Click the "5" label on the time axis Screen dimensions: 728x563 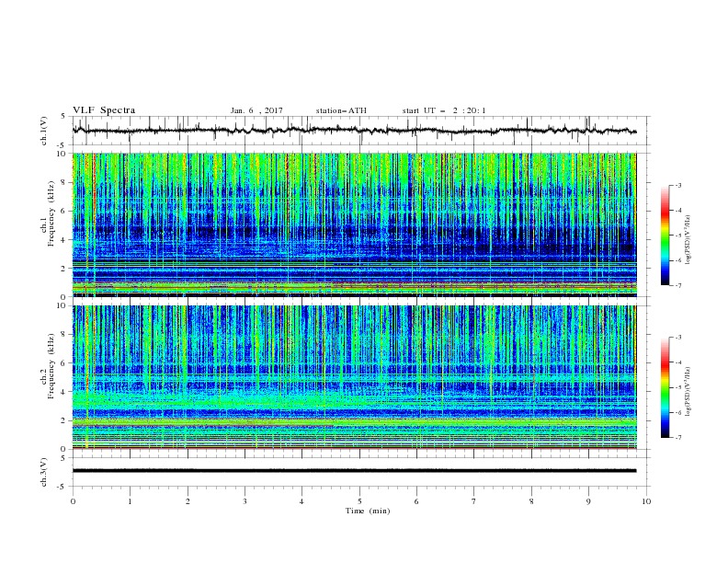[x=359, y=501]
